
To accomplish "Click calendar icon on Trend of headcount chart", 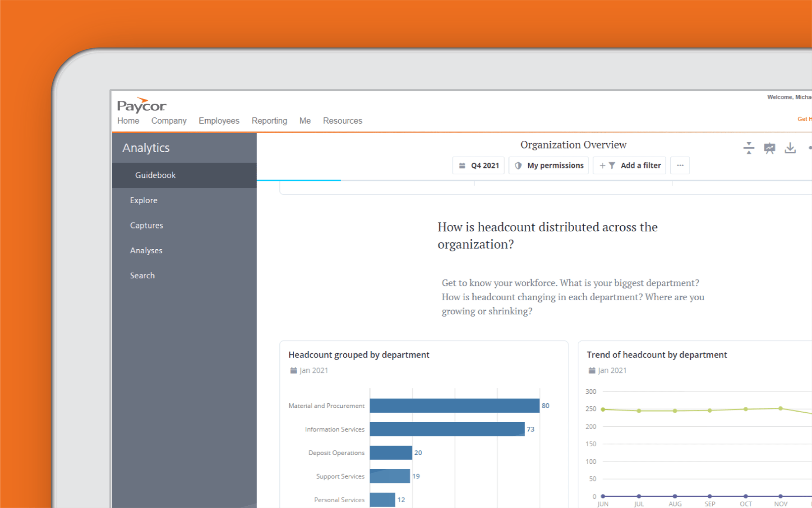I will click(x=592, y=370).
